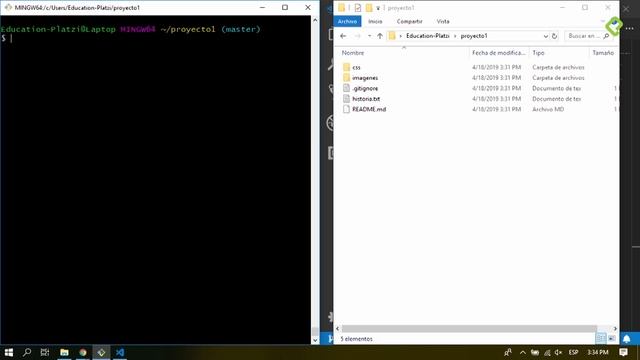This screenshot has height=360, width=640.
Task: Click the forward arrow in File Explorer
Action: click(357, 36)
